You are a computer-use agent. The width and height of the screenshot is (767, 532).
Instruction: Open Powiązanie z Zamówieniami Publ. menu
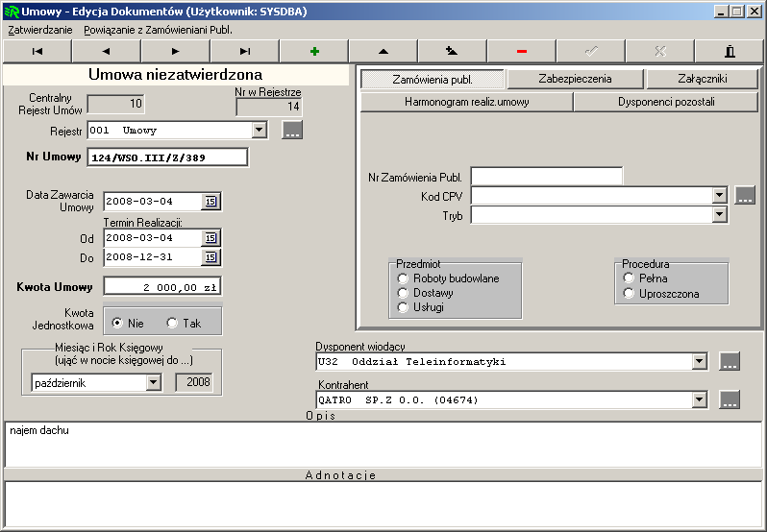pos(158,30)
